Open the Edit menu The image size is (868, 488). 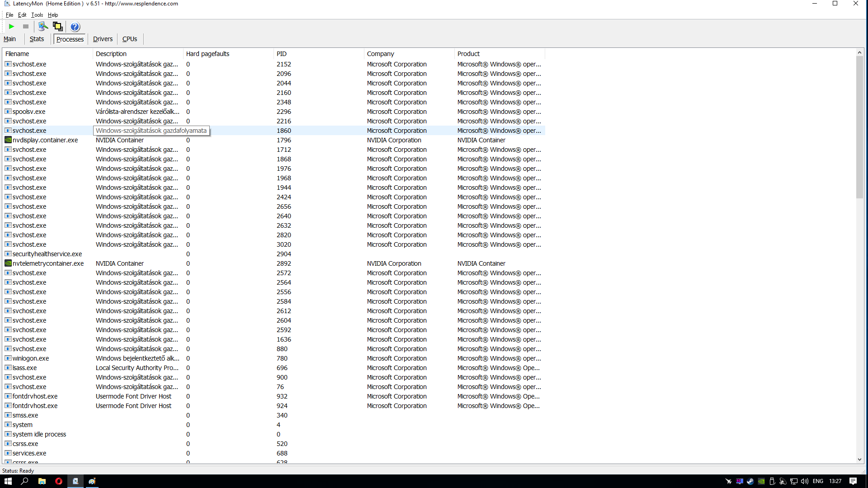[x=22, y=15]
